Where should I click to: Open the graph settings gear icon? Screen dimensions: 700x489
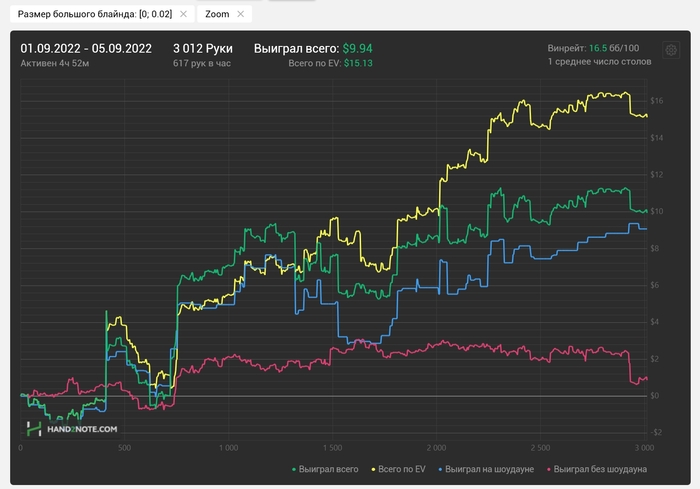(x=671, y=50)
